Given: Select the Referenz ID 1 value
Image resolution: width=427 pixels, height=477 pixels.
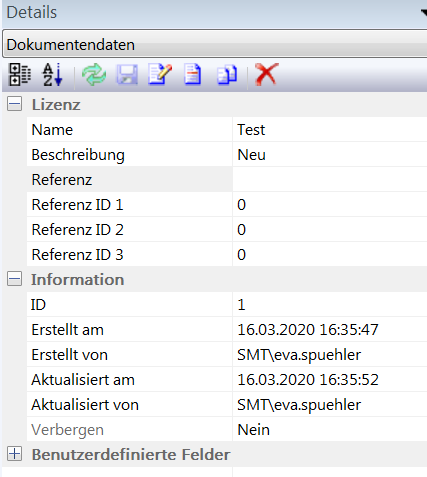Looking at the screenshot, I should (330, 204).
